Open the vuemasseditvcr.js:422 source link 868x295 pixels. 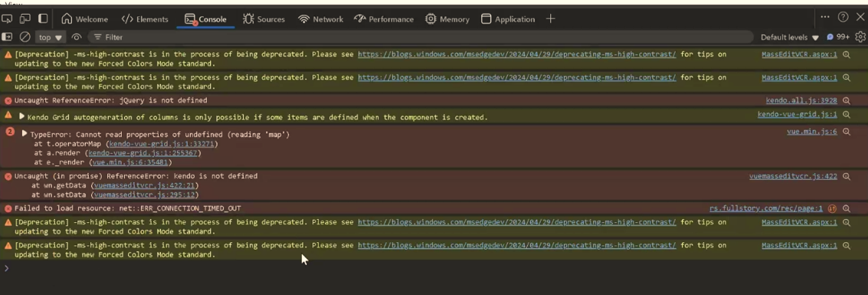point(793,176)
